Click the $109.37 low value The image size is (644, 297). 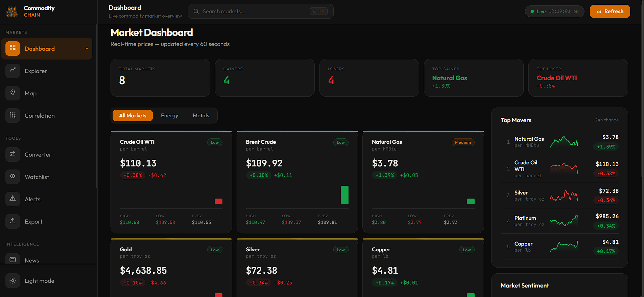[x=291, y=222]
